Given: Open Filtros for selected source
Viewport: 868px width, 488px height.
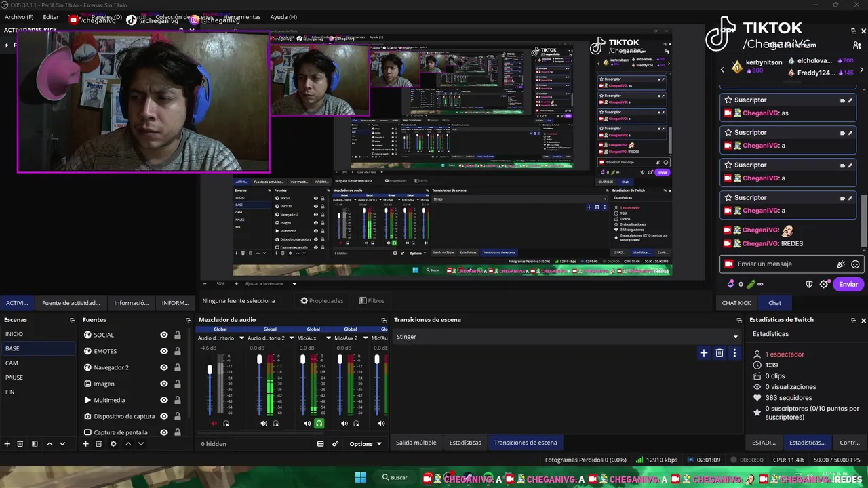Looking at the screenshot, I should [x=372, y=301].
